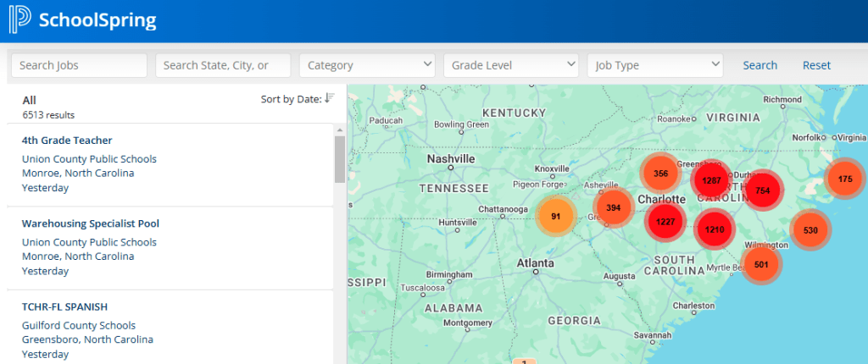This screenshot has height=364, width=868.
Task: Click the SchoolSpring logo icon
Action: pos(19,20)
